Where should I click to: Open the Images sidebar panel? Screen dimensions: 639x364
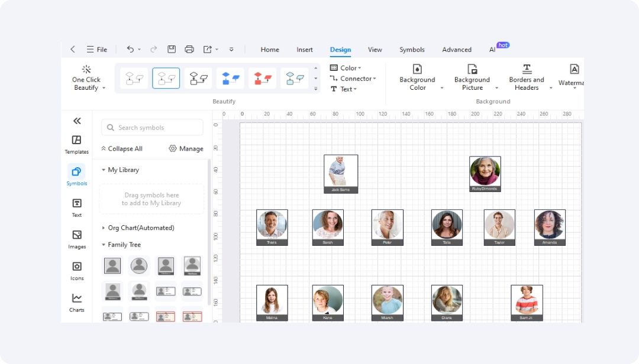point(76,239)
